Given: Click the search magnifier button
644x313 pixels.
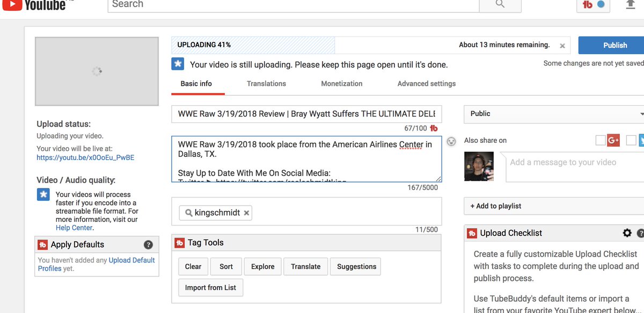Looking at the screenshot, I should point(500,5).
